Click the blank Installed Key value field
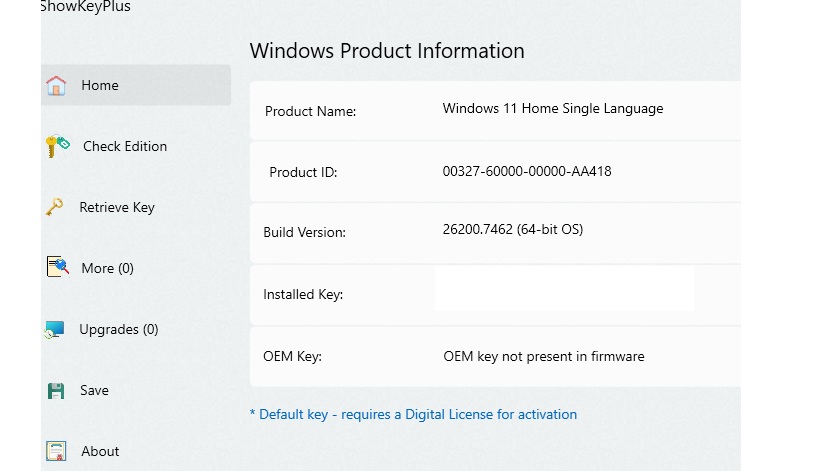The width and height of the screenshot is (819, 475). click(x=565, y=289)
